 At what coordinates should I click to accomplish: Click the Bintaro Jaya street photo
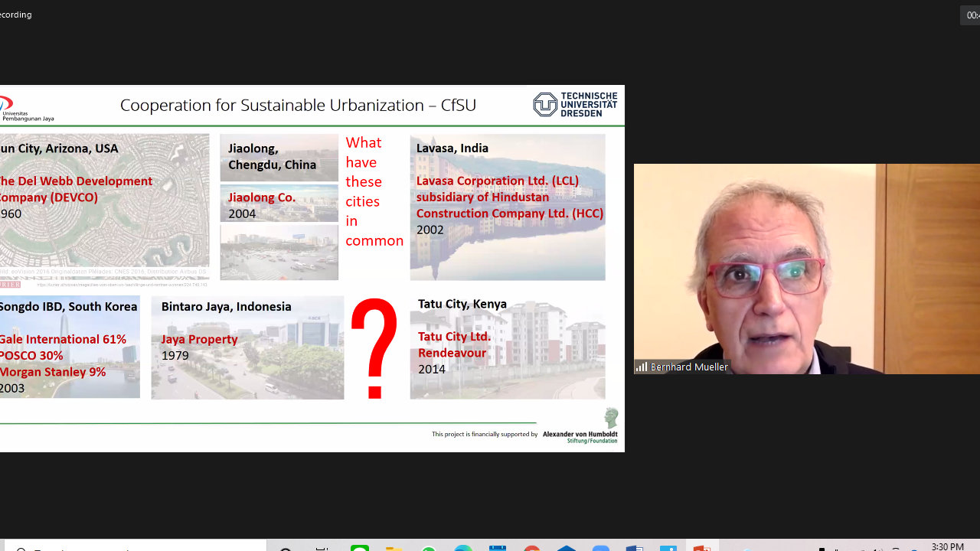coord(247,347)
